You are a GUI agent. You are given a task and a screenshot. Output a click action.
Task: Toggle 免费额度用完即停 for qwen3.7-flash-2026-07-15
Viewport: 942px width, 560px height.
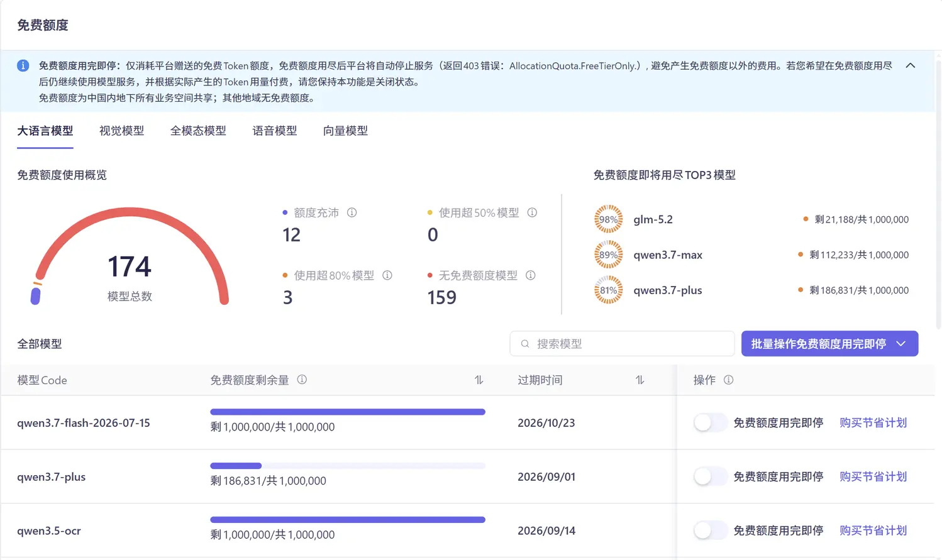click(711, 422)
